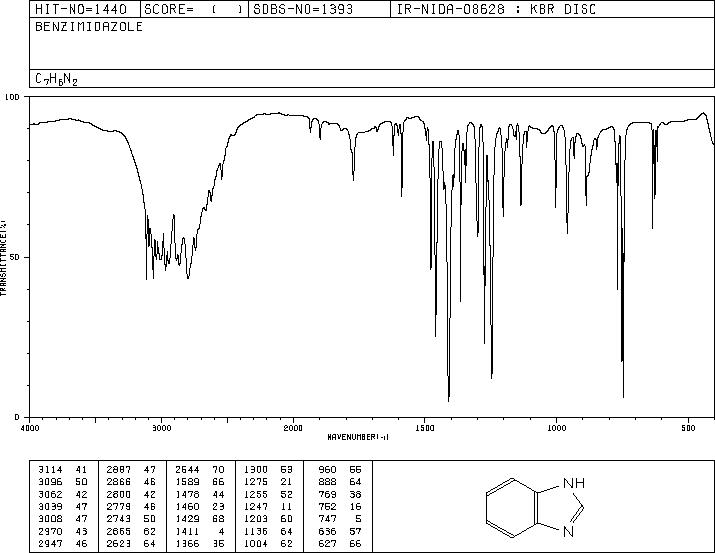Image resolution: width=715 pixels, height=553 pixels.
Task: Click the 1000 wavenumber axis label
Action: tap(556, 428)
